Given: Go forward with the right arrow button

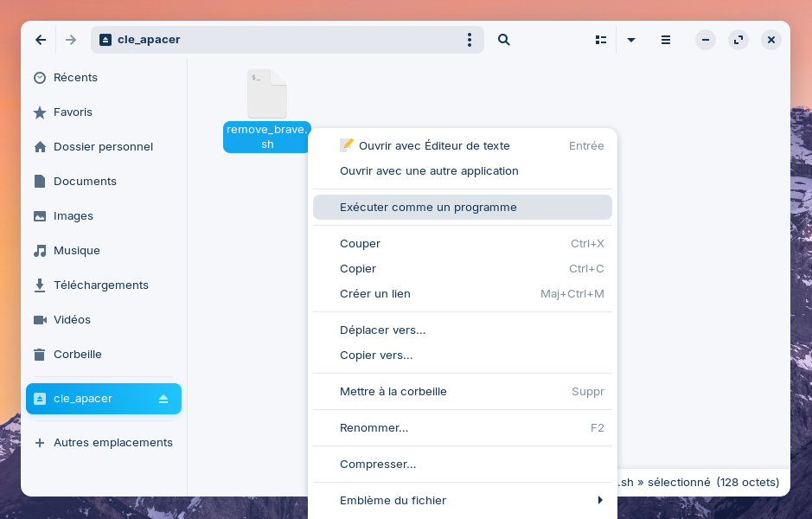Looking at the screenshot, I should pyautogui.click(x=71, y=40).
